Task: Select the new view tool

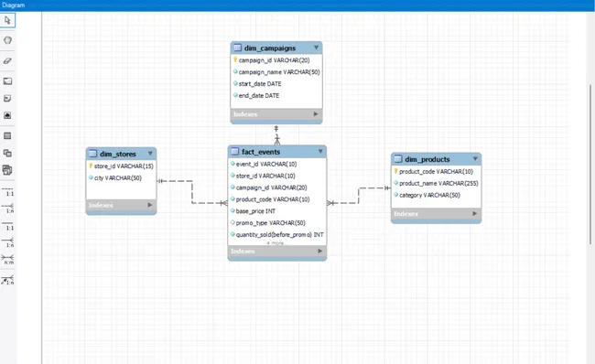Action: 7,153
